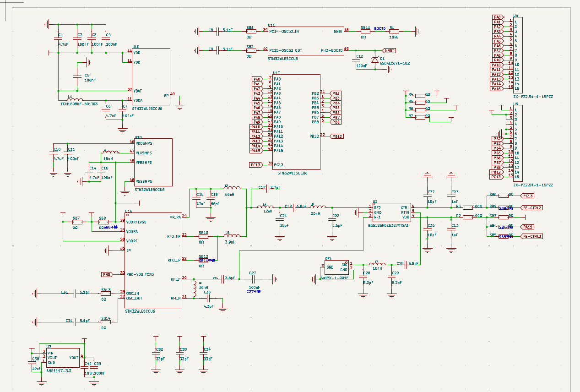
Task: Click the L1 ferrite bead inductor symbol
Action: [76, 100]
